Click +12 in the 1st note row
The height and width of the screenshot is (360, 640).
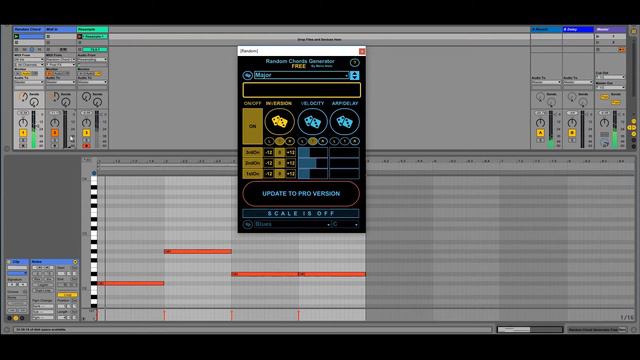click(x=291, y=173)
